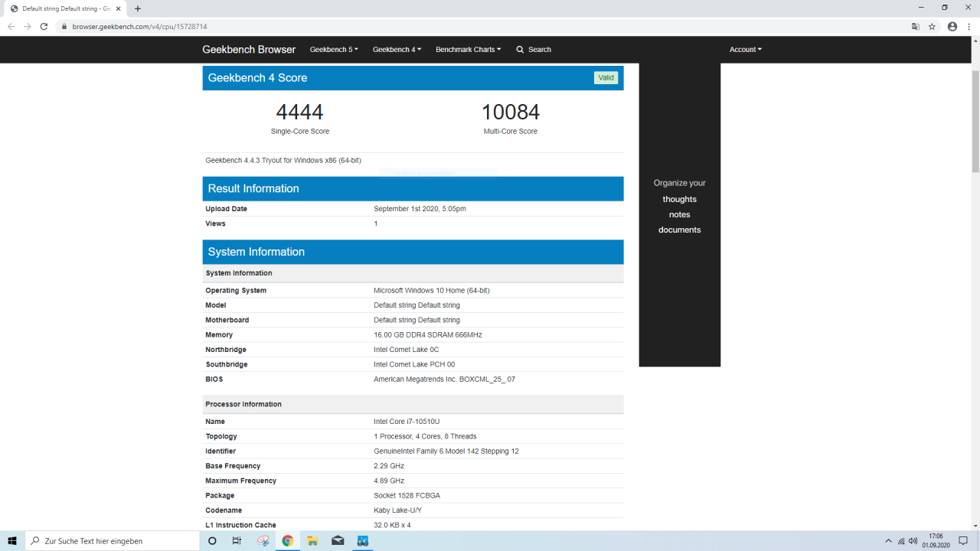Click the taskbar clock showing 17:06
The image size is (980, 551).
click(x=936, y=541)
